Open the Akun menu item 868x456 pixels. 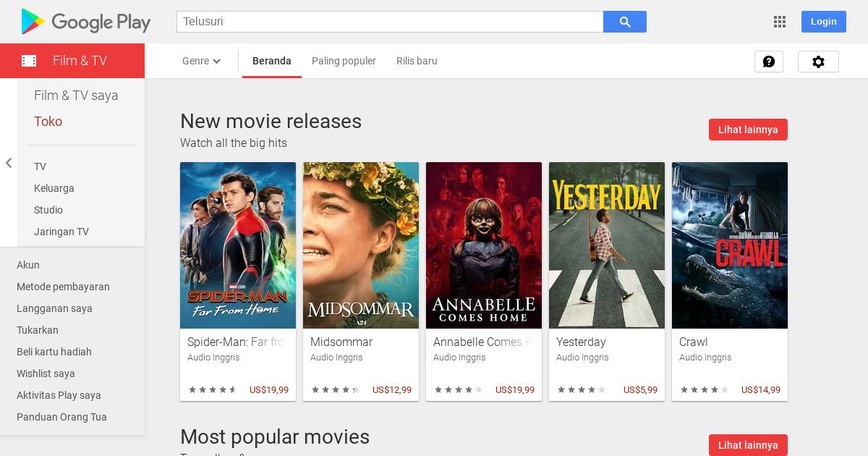click(x=28, y=265)
